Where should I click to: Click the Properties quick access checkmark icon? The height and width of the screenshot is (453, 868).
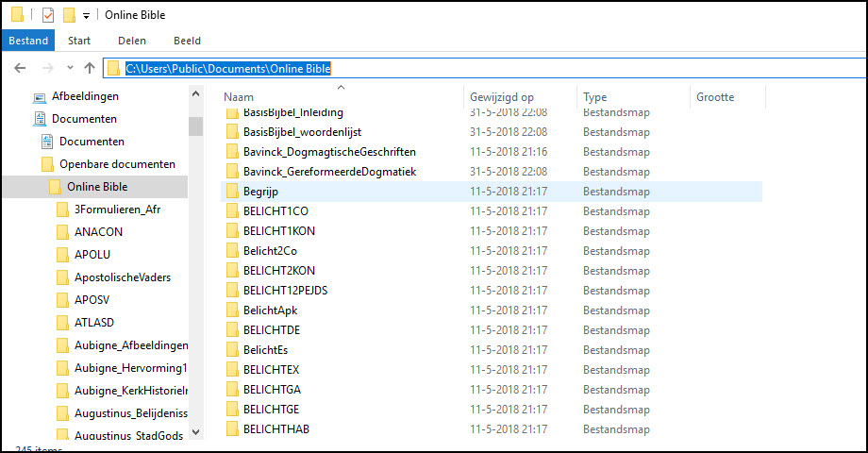pyautogui.click(x=48, y=15)
